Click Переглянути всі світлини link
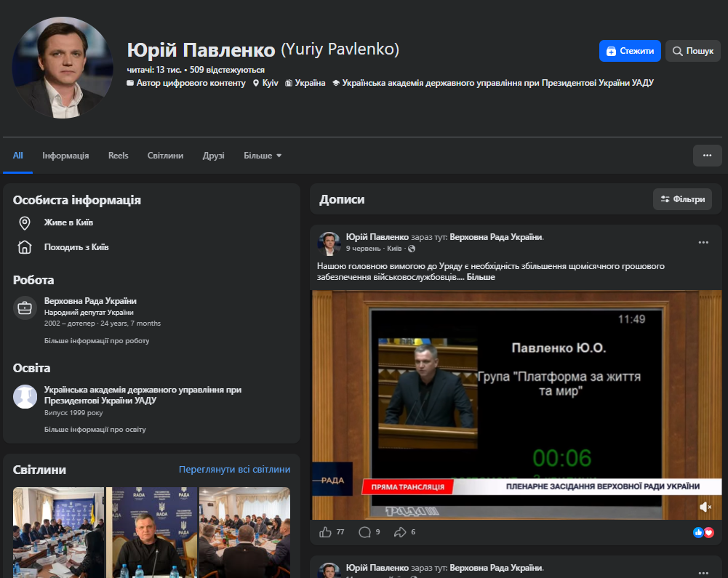 234,470
